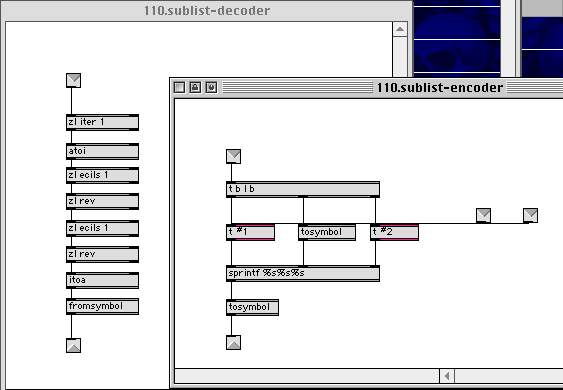Click the decoder window's scroll up arrow
The image size is (563, 390).
[x=400, y=29]
